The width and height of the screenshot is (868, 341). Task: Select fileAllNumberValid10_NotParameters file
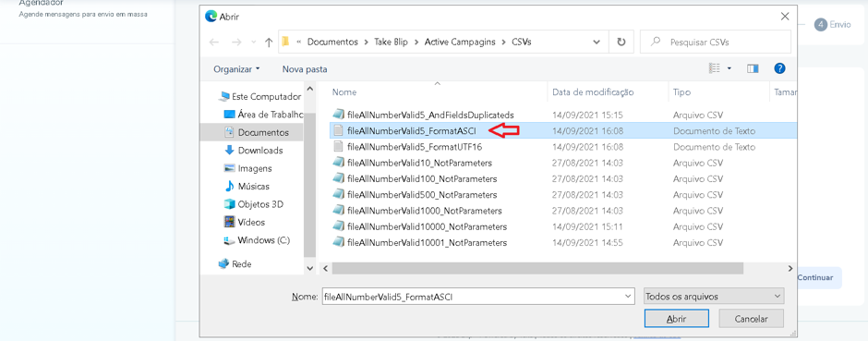tap(419, 163)
